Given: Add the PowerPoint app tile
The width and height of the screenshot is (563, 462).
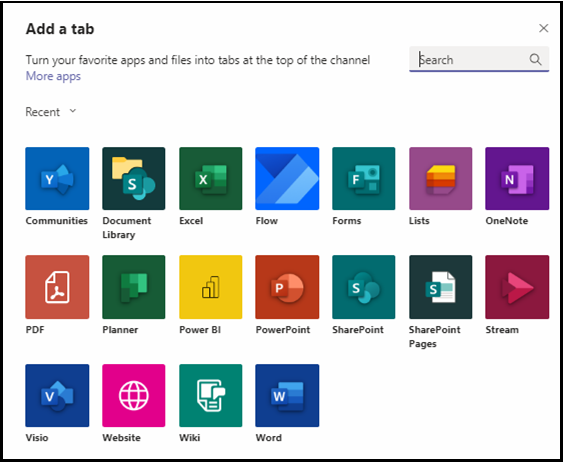Looking at the screenshot, I should click(287, 287).
